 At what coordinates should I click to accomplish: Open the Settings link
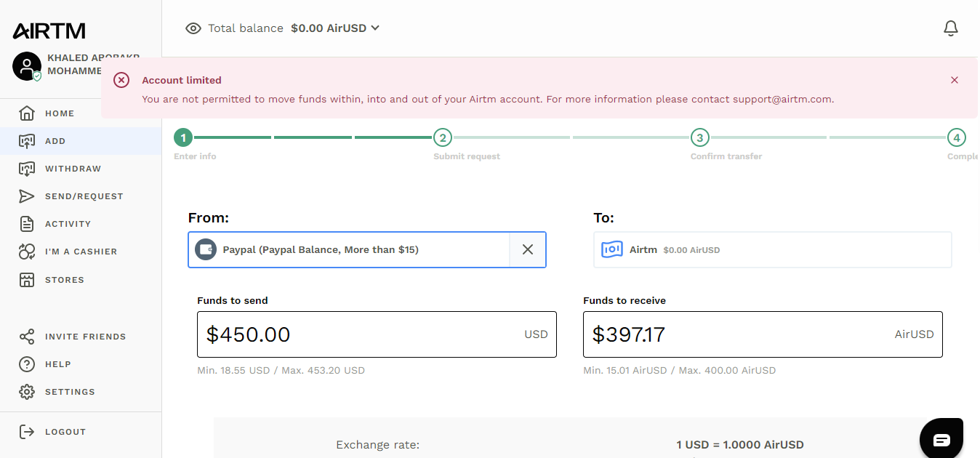pos(70,392)
